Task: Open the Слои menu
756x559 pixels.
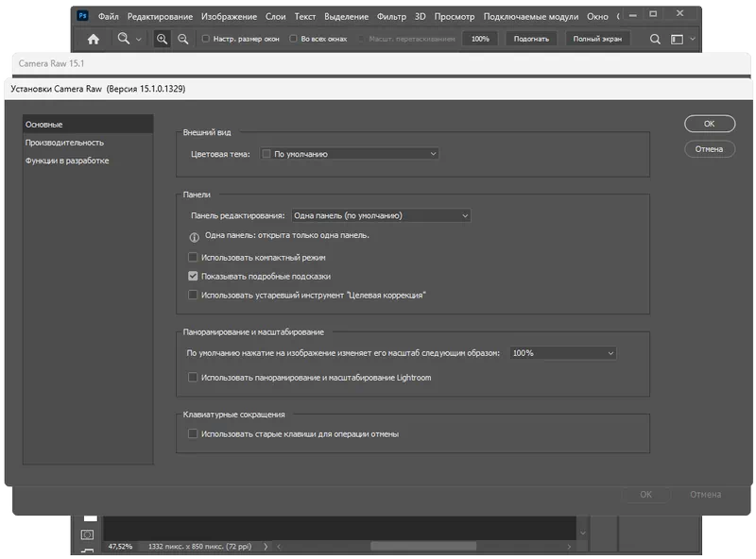Action: coord(275,16)
